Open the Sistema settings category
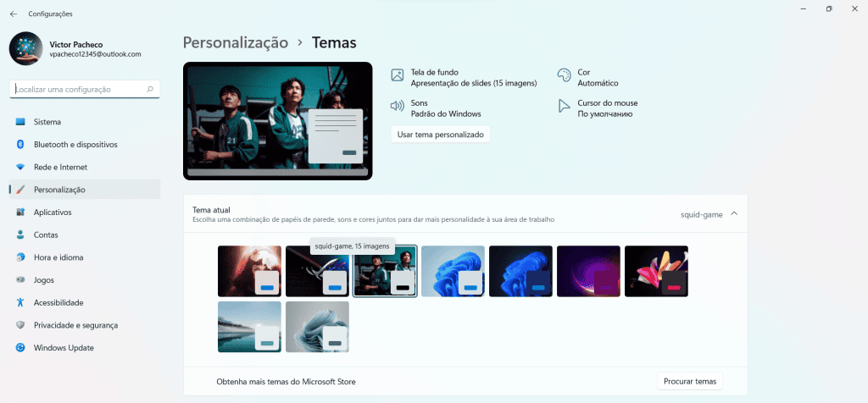 (x=85, y=122)
